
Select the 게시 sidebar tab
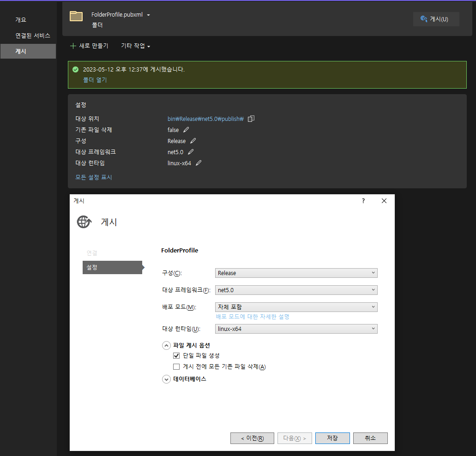pos(28,51)
